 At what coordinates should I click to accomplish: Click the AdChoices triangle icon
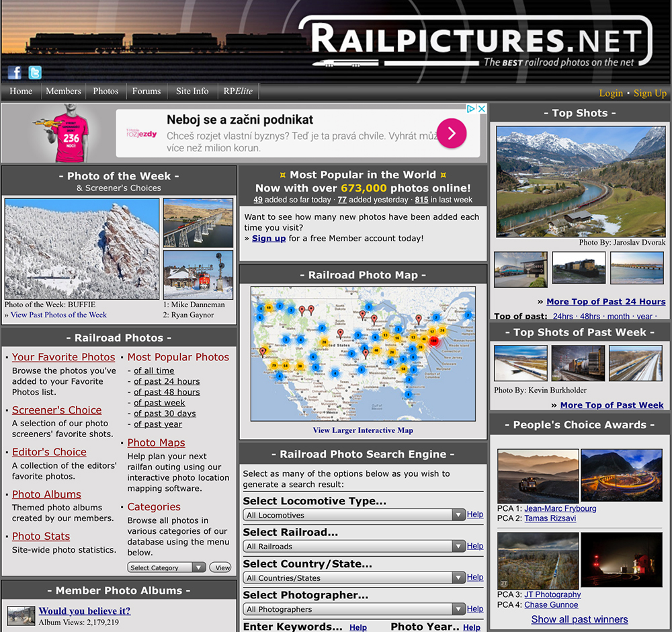[471, 109]
